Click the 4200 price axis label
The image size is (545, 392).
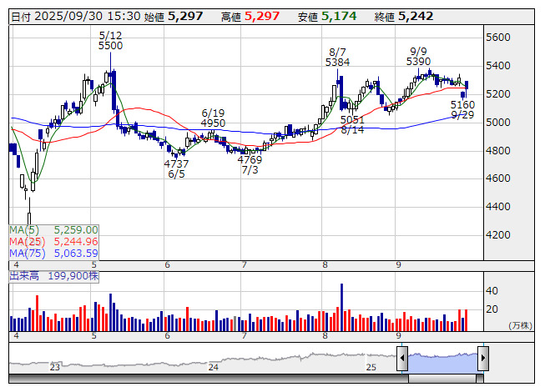click(498, 235)
